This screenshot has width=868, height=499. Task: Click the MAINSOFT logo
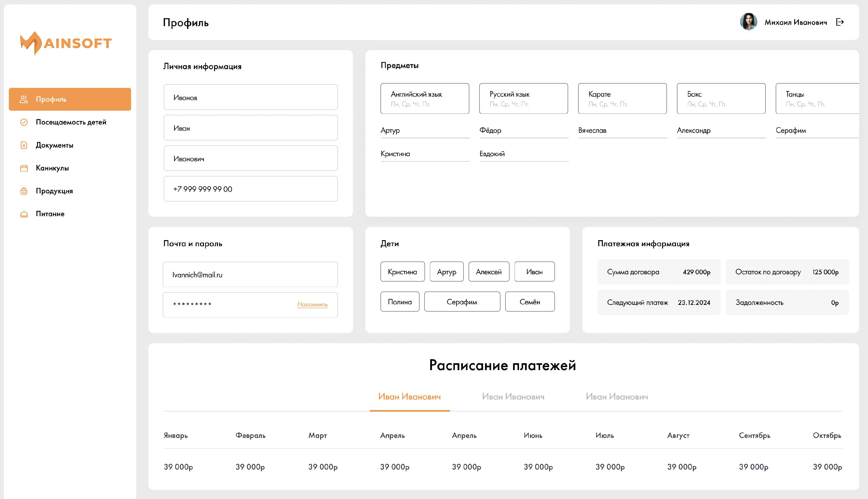coord(66,43)
